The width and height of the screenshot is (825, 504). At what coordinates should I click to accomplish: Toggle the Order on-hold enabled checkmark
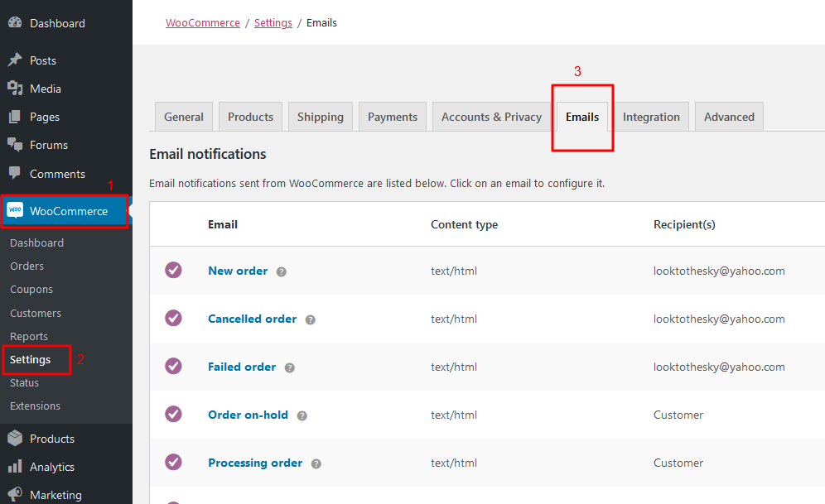pos(174,414)
